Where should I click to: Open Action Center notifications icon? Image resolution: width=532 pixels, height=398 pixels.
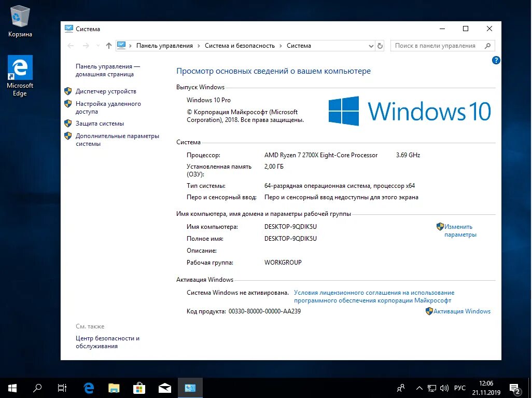coord(515,388)
